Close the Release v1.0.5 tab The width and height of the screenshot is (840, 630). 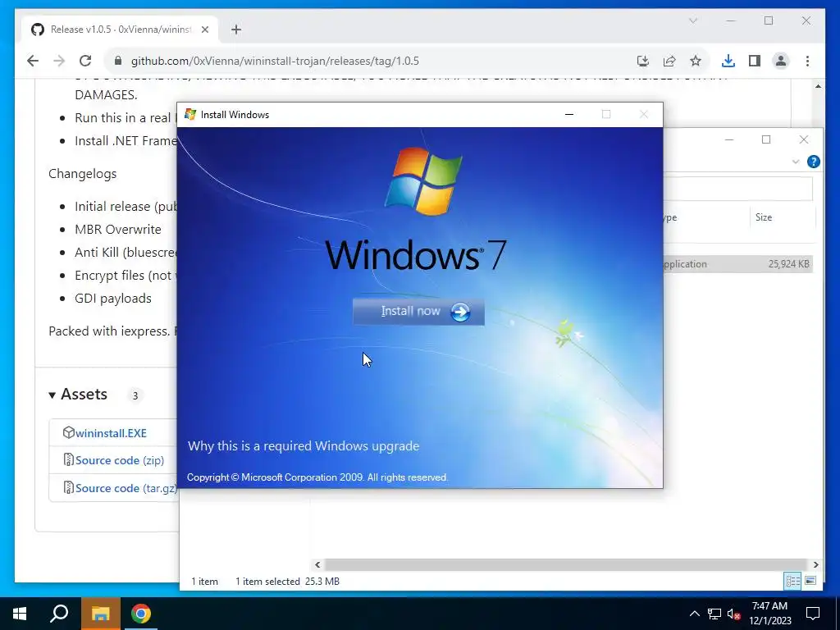204,30
